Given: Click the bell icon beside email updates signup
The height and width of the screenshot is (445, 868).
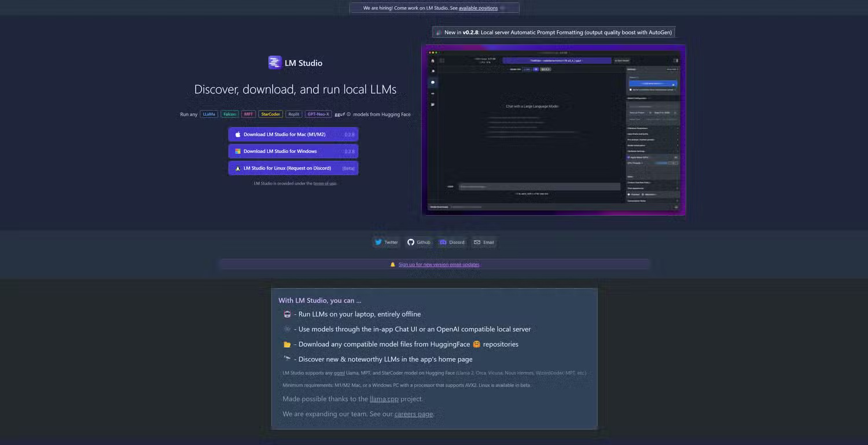Looking at the screenshot, I should coord(392,264).
